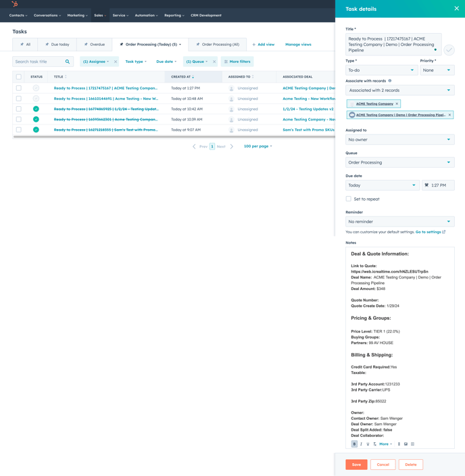Mark task complete with check circle
Viewport: 465px width, 476px height.
[449, 50]
